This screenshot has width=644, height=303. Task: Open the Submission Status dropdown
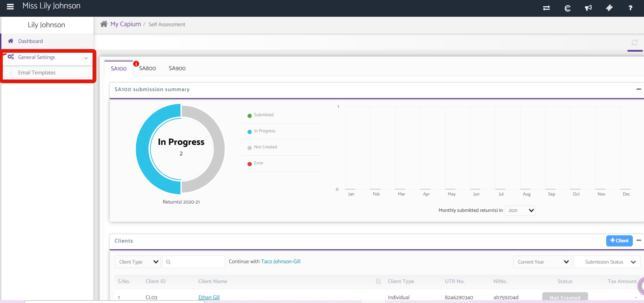(x=607, y=262)
